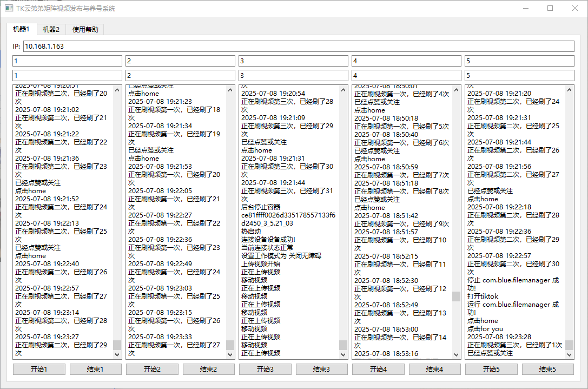Screen dimensions: 588x389
Task: Click second-row input field containing 1
Action: coord(67,75)
